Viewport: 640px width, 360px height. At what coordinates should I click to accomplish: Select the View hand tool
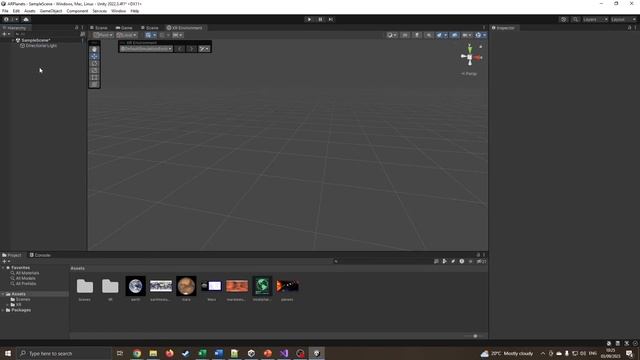pos(94,49)
